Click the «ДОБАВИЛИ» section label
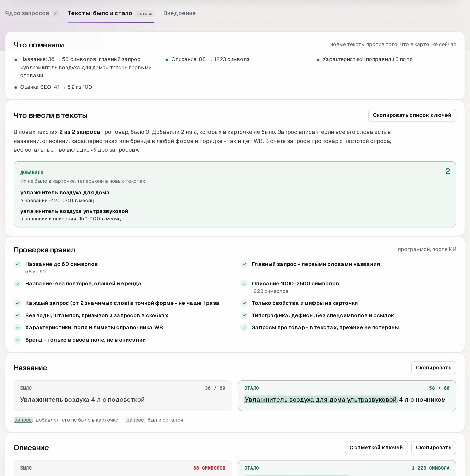Image resolution: width=470 pixels, height=476 pixels. point(32,172)
